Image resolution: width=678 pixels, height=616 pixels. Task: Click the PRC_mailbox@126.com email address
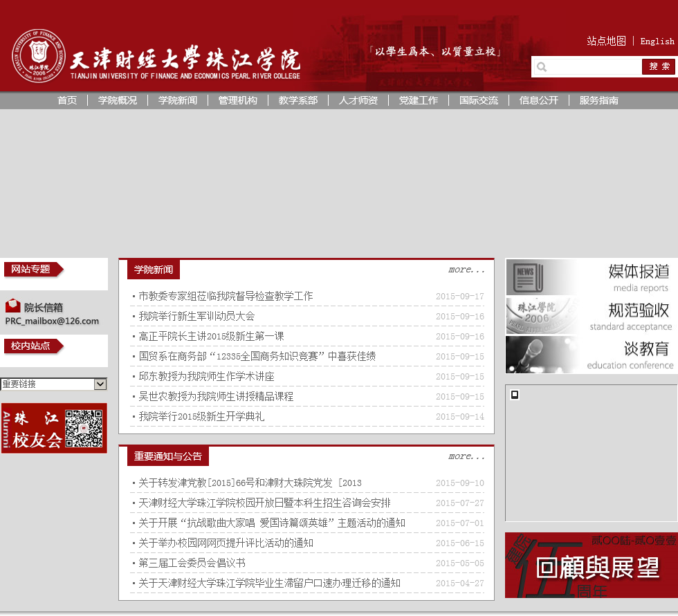[x=52, y=321]
